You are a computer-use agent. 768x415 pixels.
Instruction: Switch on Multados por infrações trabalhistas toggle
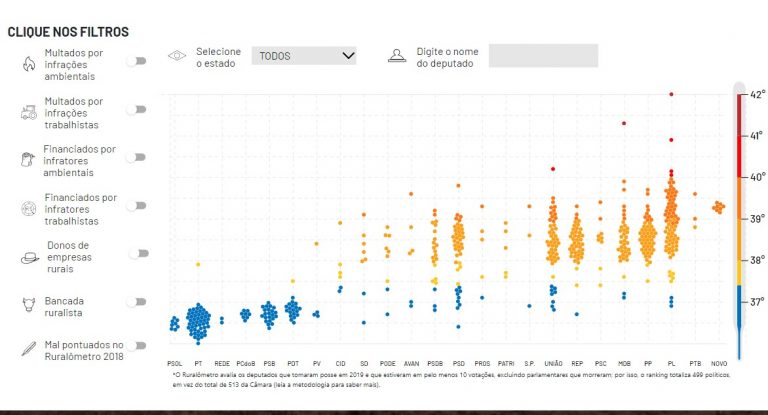136,112
